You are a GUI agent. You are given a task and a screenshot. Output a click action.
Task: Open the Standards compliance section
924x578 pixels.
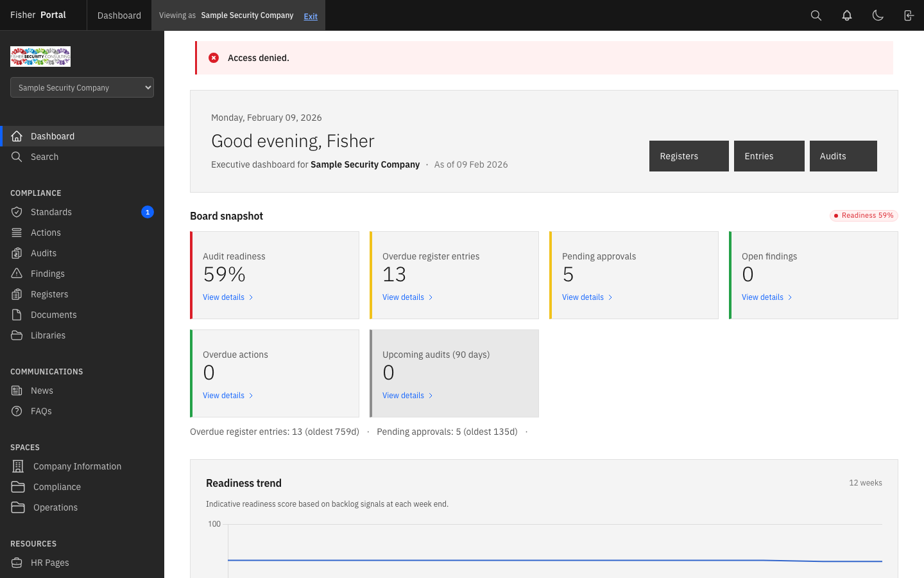pos(51,211)
